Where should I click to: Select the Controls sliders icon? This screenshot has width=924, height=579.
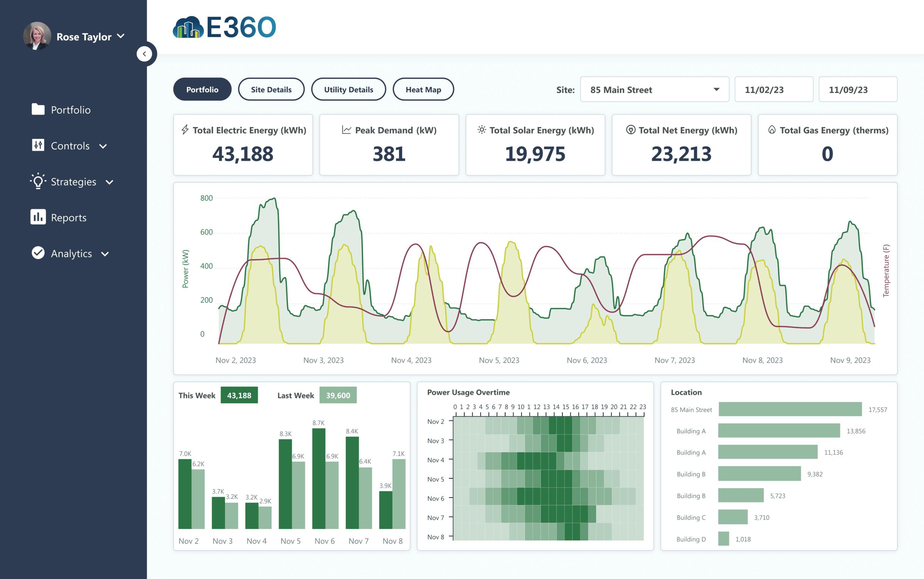coord(39,146)
